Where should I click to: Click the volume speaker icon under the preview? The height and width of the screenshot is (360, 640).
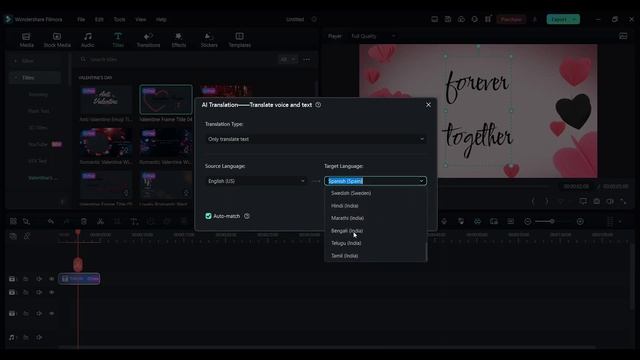tap(610, 201)
